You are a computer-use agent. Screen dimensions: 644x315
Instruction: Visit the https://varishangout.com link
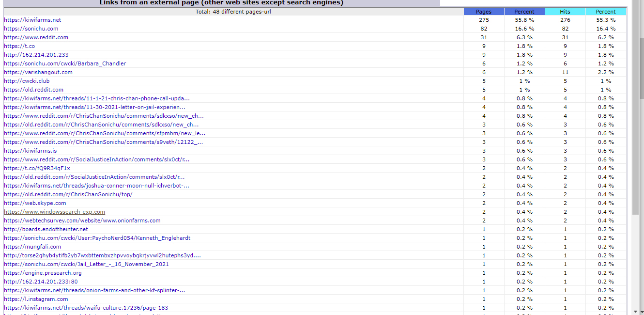(38, 72)
